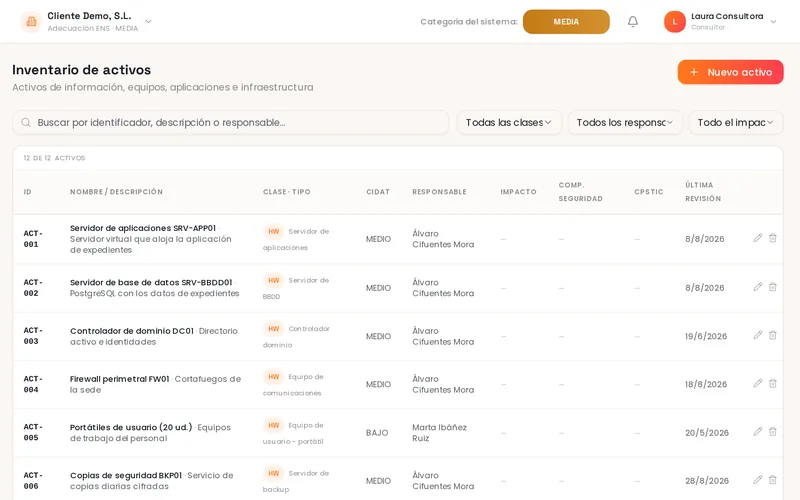Click the ACT-005 identifier cell
Image resolution: width=800 pixels, height=500 pixels.
(33, 432)
